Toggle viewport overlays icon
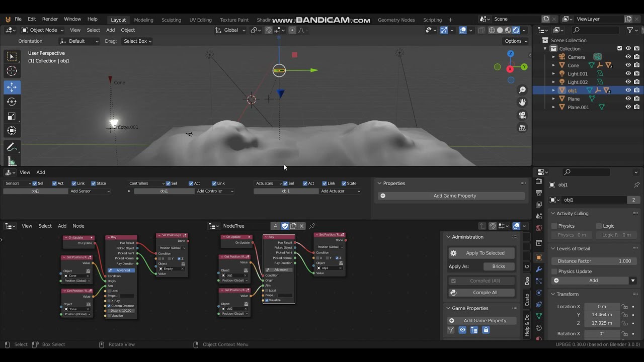This screenshot has width=644, height=362. [463, 30]
